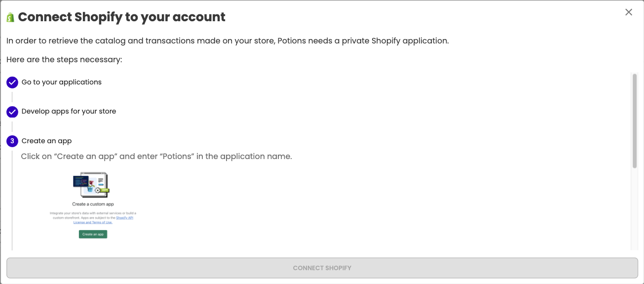Click the Connect Shopify to your account heading

pyautogui.click(x=122, y=17)
